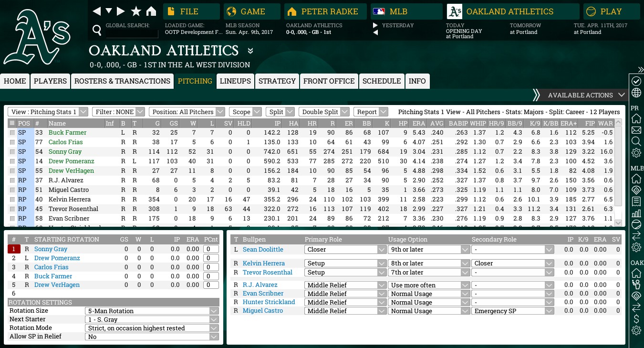The height and width of the screenshot is (348, 644).
Task: Expand the chevron beside the Oakland Athletics title
Action: pyautogui.click(x=250, y=51)
